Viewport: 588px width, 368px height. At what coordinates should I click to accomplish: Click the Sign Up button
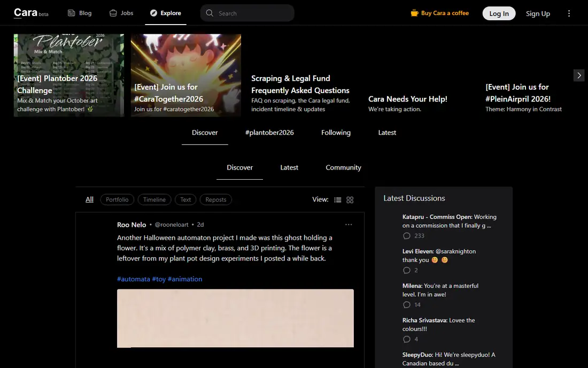pyautogui.click(x=538, y=13)
